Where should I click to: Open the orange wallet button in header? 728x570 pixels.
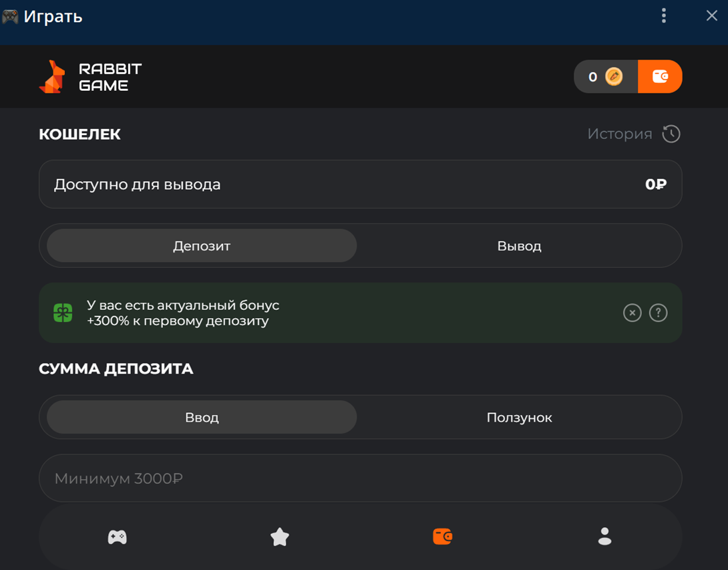tap(660, 77)
